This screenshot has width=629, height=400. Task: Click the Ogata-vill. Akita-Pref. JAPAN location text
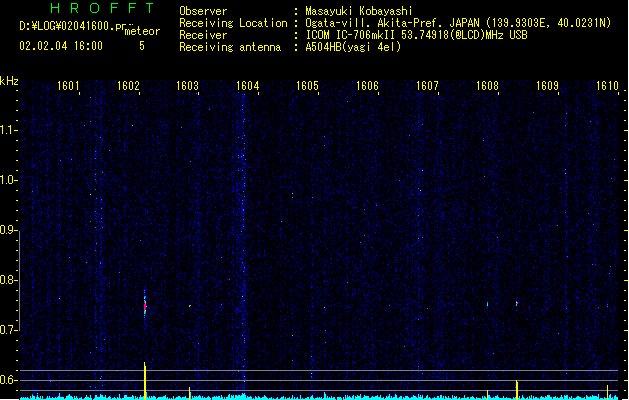[x=392, y=23]
